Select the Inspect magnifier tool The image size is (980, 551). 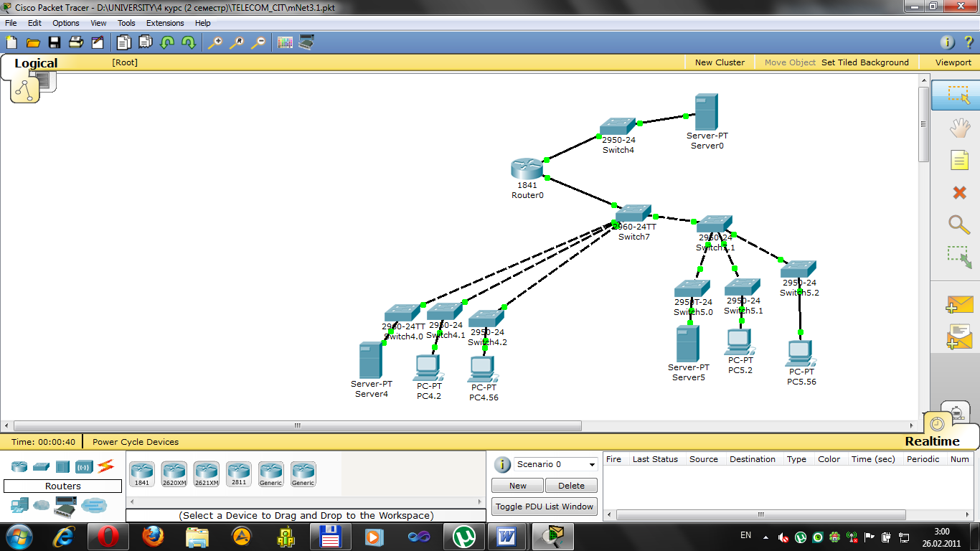tap(959, 224)
